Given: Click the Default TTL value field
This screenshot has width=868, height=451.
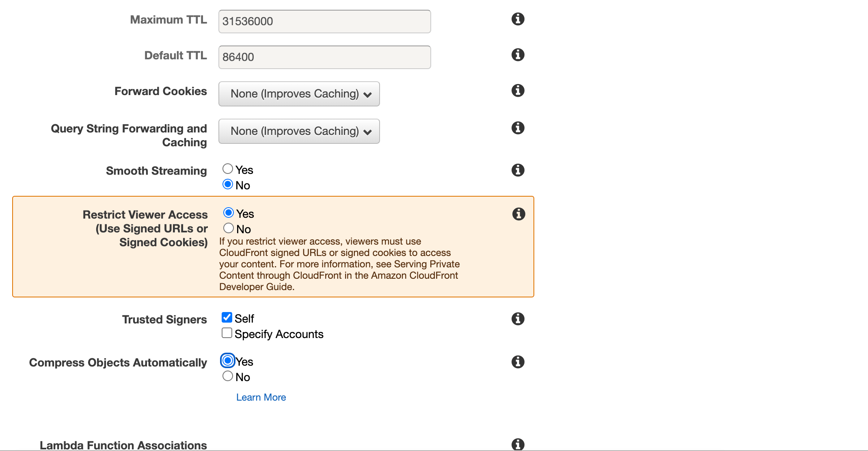Looking at the screenshot, I should 324,57.
